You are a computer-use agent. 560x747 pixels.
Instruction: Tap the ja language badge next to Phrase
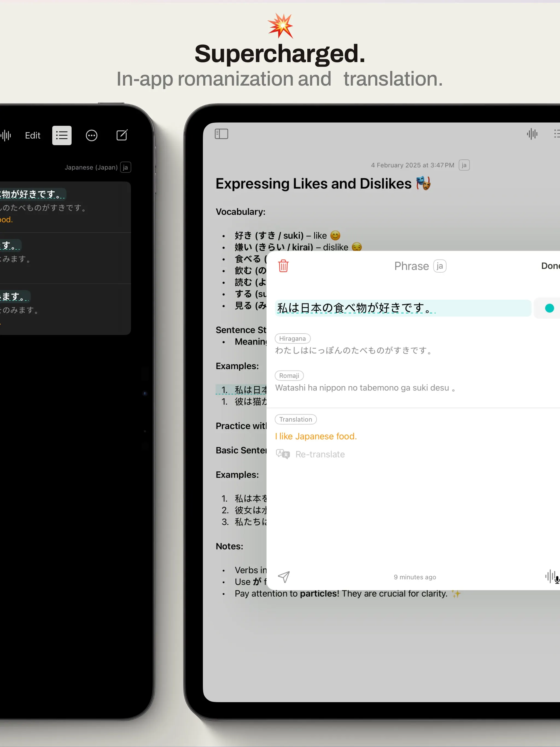pyautogui.click(x=439, y=266)
